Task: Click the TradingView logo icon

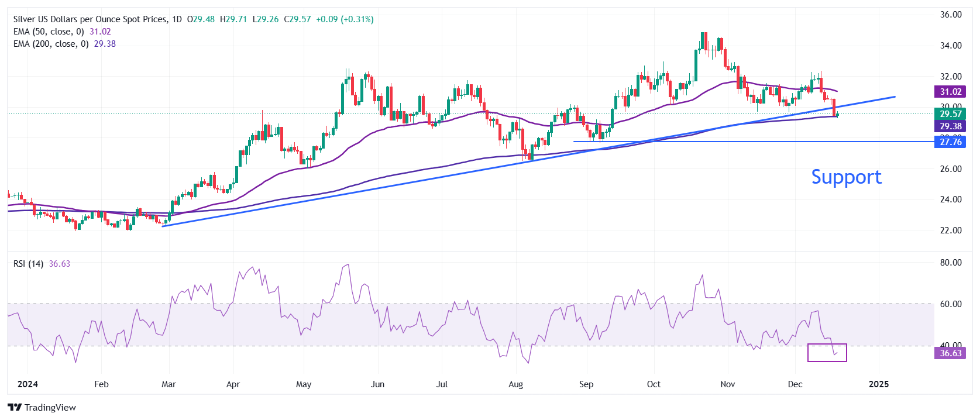Action: pyautogui.click(x=15, y=408)
